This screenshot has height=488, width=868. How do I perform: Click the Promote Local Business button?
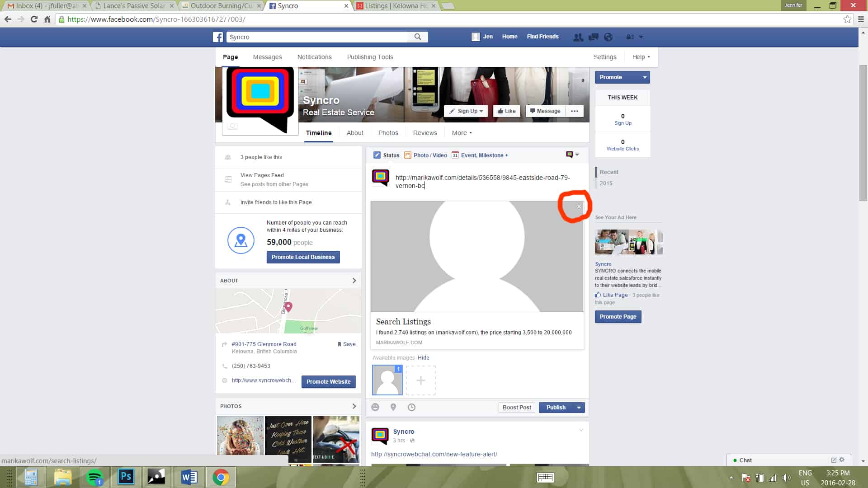click(303, 257)
